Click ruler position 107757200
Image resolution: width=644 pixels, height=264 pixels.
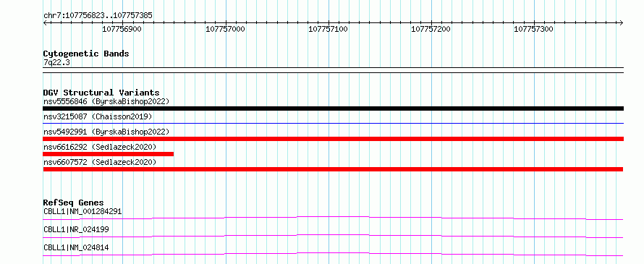click(x=431, y=29)
